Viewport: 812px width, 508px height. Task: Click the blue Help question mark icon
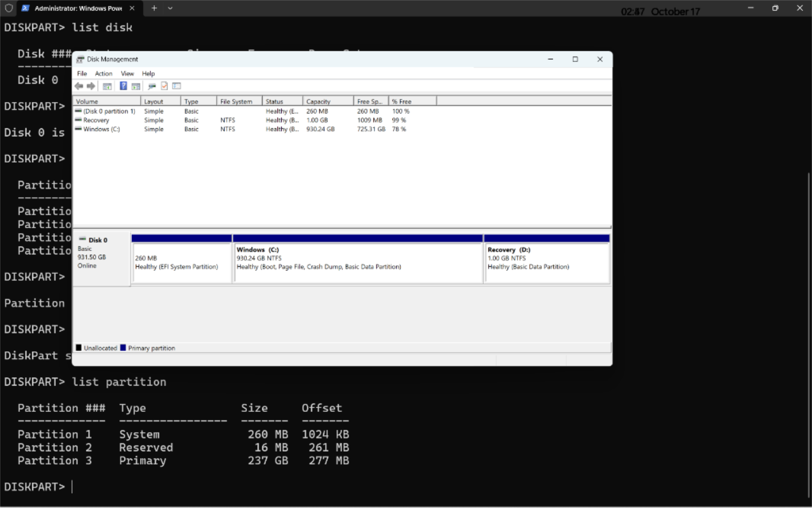123,86
